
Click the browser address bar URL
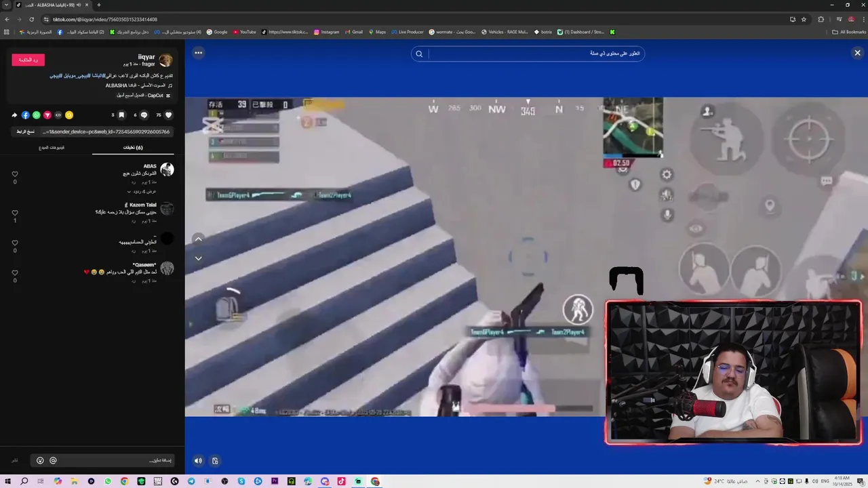[105, 20]
